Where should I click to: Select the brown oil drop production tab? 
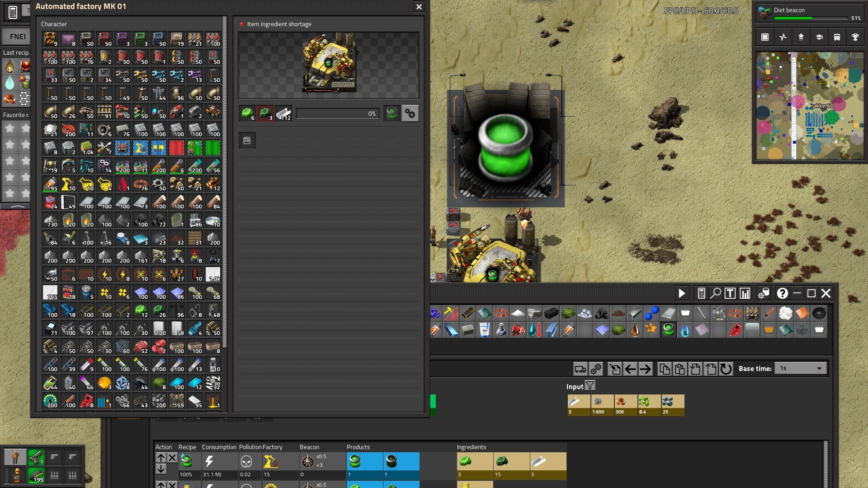[x=635, y=330]
